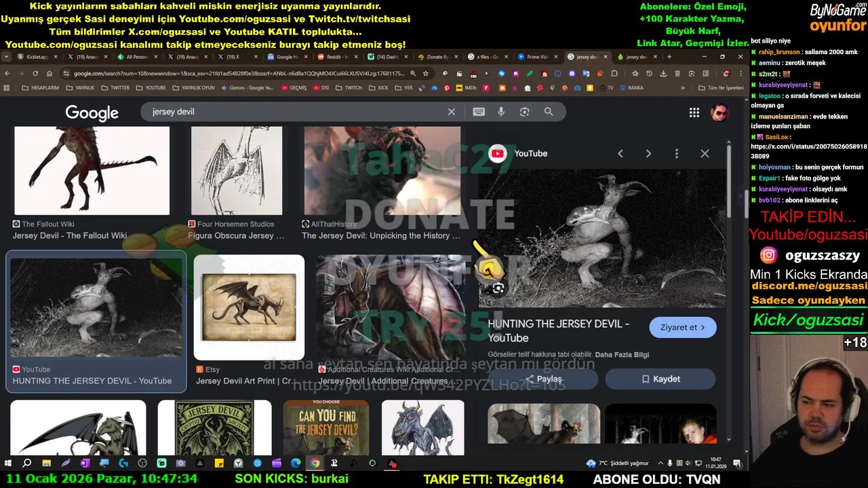
Task: Open Windows taskbar search
Action: tap(27, 464)
